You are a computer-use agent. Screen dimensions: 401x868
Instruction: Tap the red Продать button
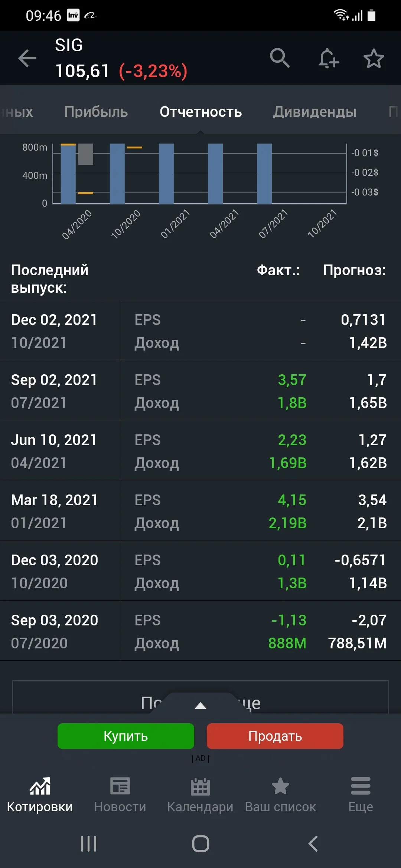[x=275, y=736]
